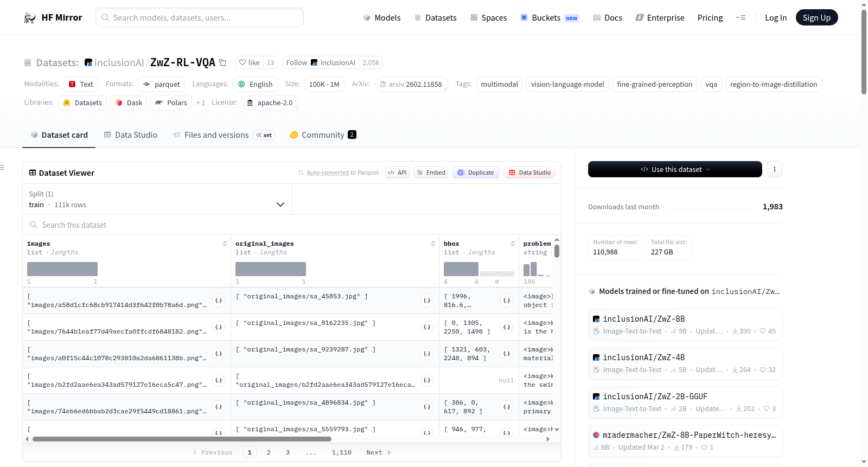Open the Datasets navigation item
This screenshot has width=868, height=467.
(435, 18)
